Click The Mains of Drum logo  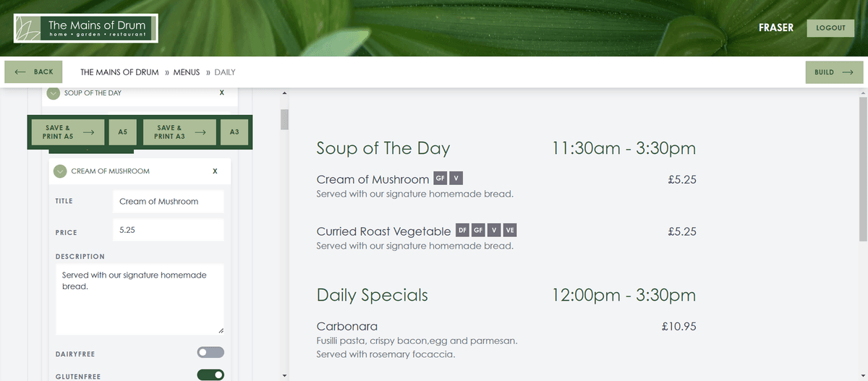pos(85,28)
